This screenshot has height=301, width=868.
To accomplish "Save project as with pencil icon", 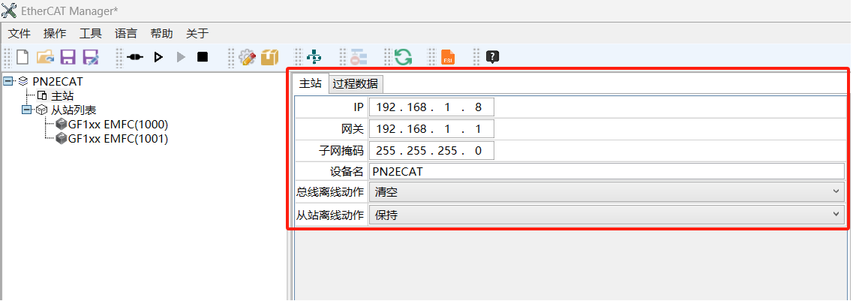I will 90,56.
